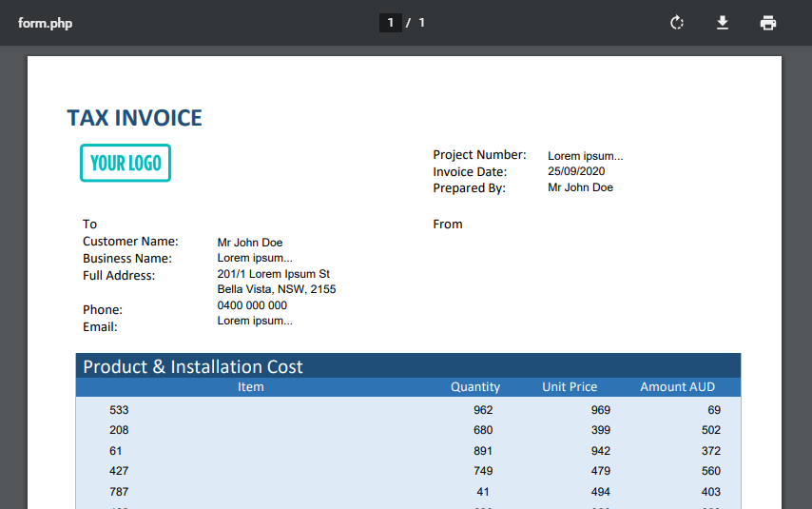Select the current page number field
Viewport: 812px width, 509px height.
390,23
